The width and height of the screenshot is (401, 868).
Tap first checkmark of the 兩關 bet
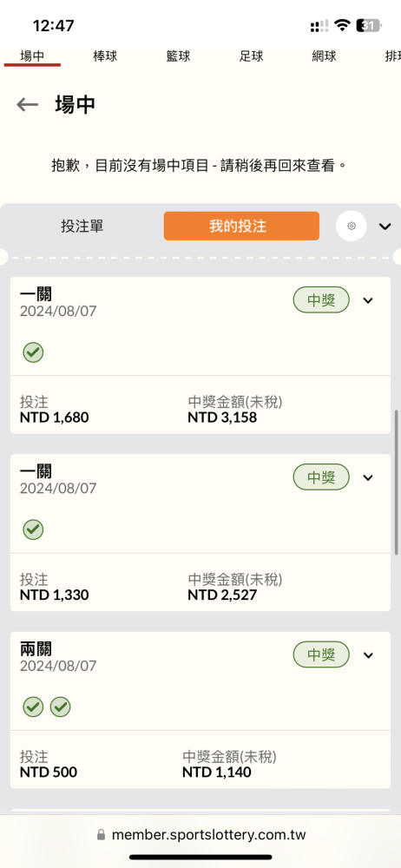click(x=33, y=707)
